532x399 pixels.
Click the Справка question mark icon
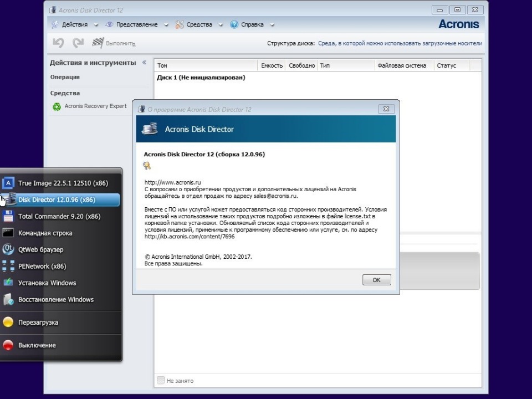[x=234, y=24]
